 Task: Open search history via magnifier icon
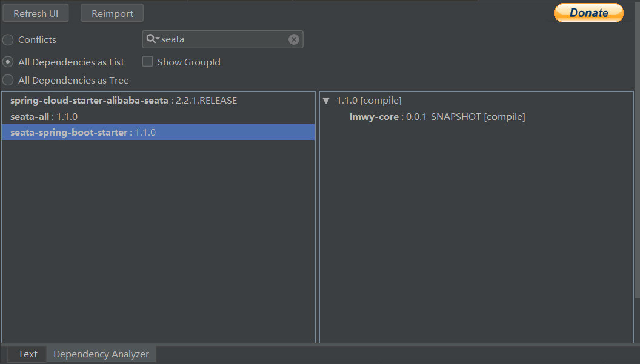pyautogui.click(x=152, y=39)
